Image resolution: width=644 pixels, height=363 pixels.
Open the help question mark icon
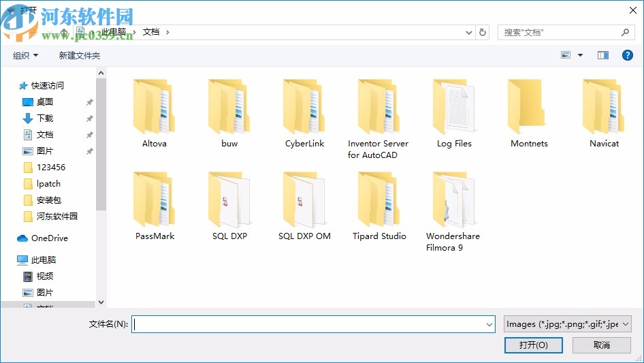coord(627,55)
